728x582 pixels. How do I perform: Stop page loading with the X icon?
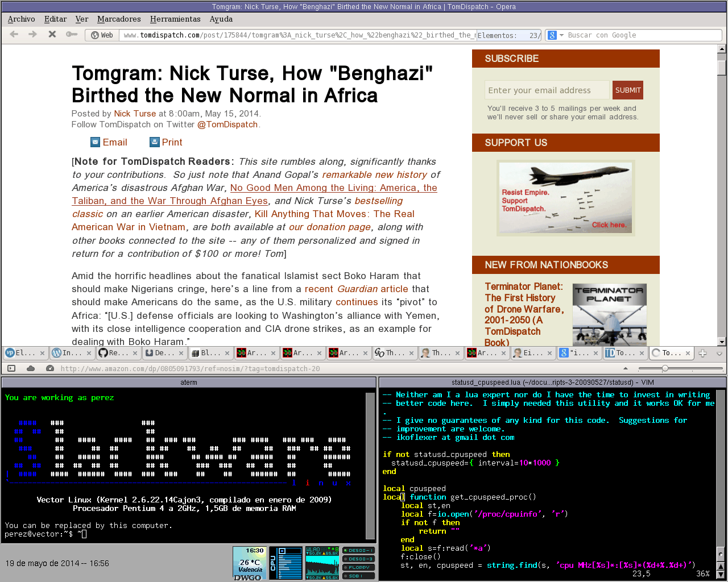tap(52, 35)
